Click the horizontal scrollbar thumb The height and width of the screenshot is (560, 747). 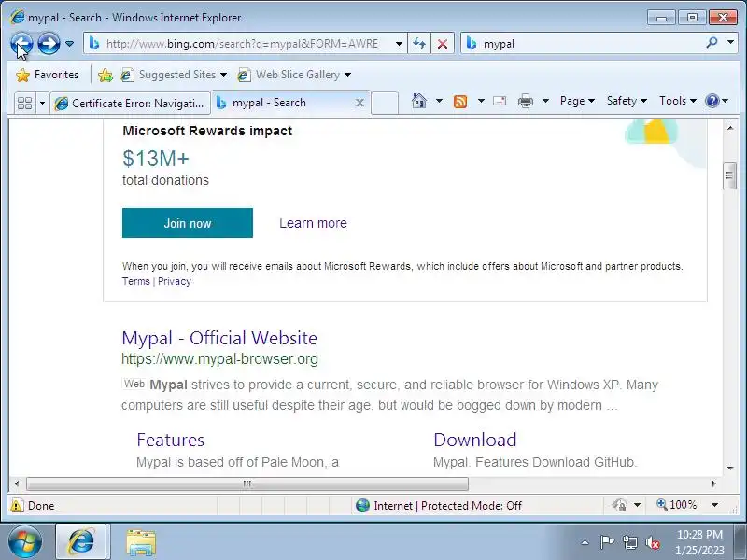[247, 483]
